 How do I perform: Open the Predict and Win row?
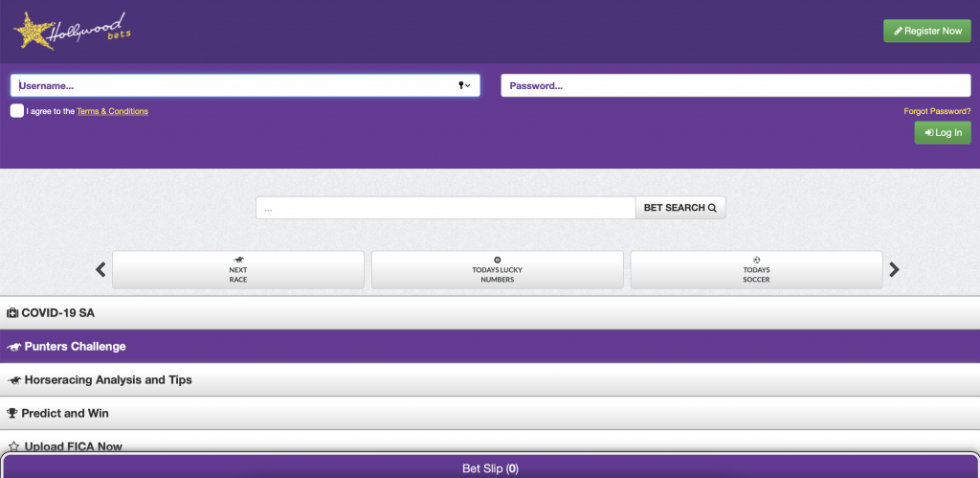click(x=490, y=413)
